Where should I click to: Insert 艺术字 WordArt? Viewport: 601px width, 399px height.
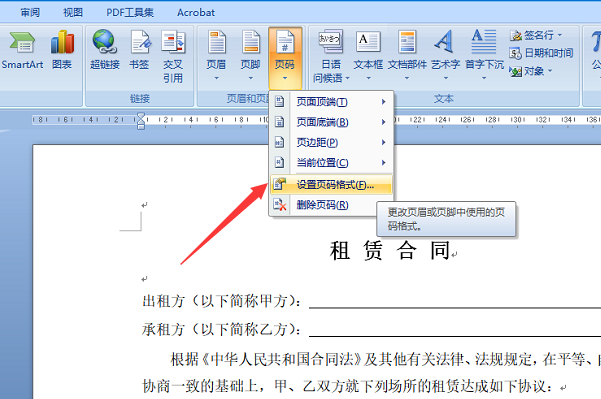pos(445,56)
